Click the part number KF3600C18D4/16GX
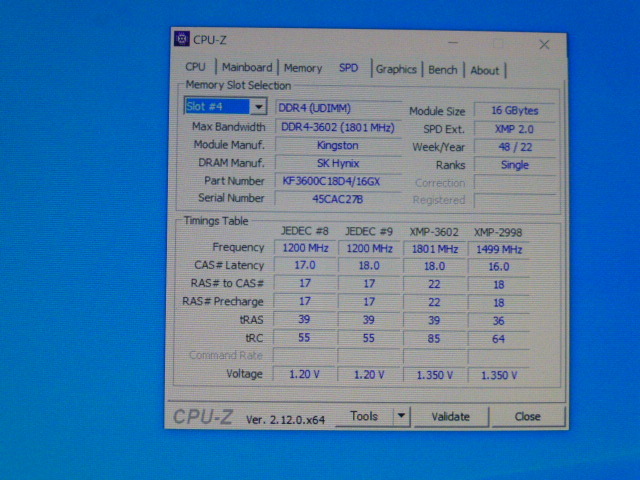The image size is (640, 480). pos(338,181)
